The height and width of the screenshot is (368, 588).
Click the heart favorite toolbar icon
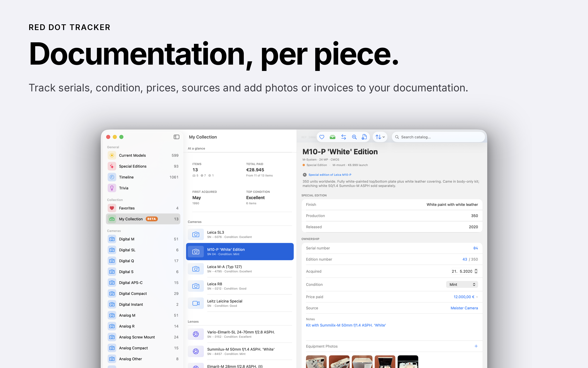322,137
